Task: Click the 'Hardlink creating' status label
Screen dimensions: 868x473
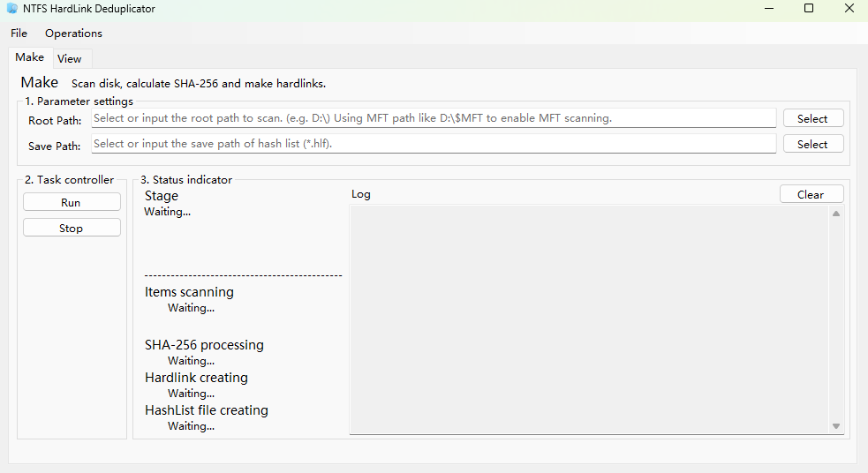Action: pyautogui.click(x=197, y=378)
